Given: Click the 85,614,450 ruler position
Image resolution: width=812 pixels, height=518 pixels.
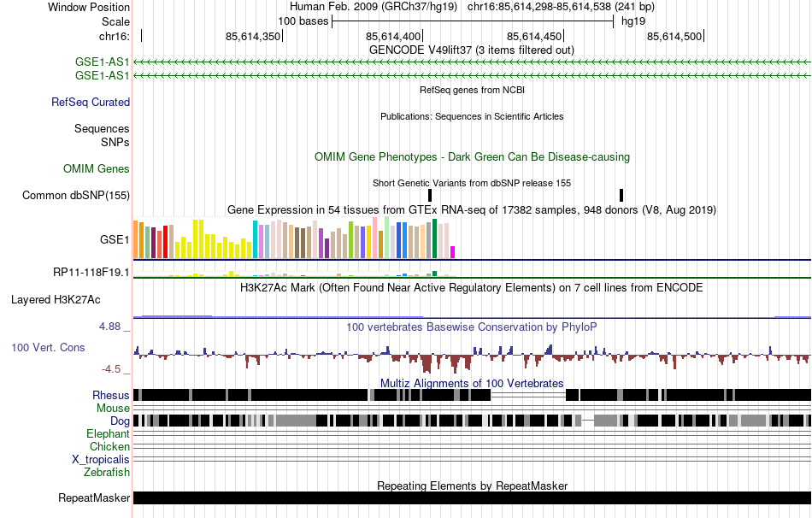Looking at the screenshot, I should pyautogui.click(x=534, y=36).
